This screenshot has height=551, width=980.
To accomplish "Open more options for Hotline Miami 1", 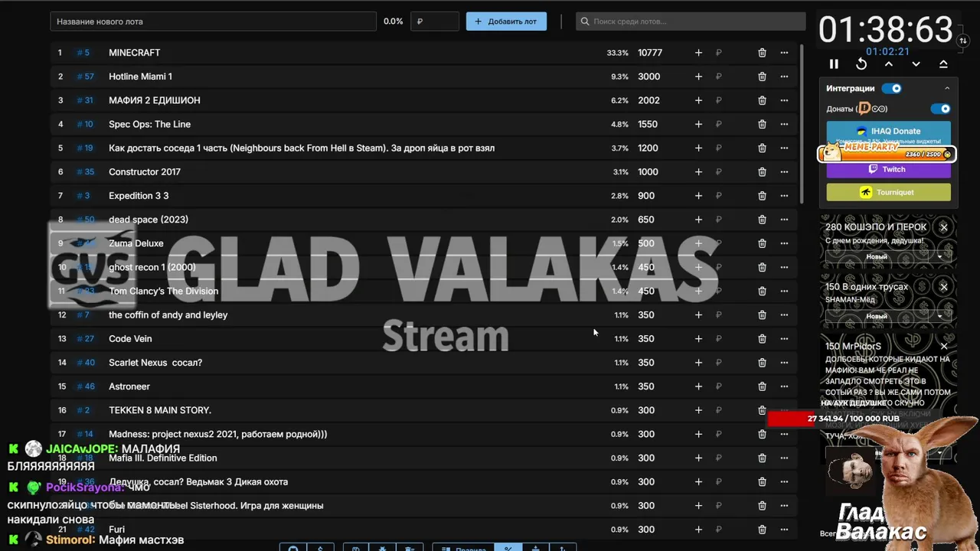I will 784,77.
